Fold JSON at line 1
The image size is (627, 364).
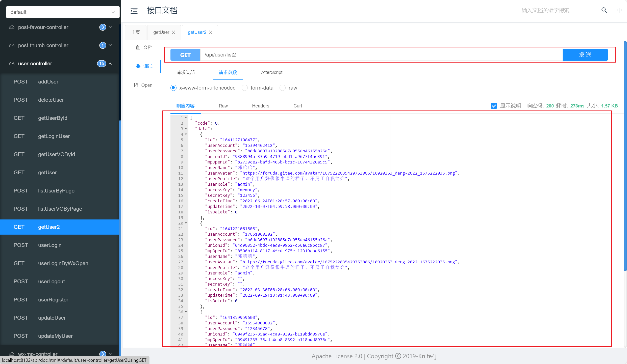click(186, 118)
